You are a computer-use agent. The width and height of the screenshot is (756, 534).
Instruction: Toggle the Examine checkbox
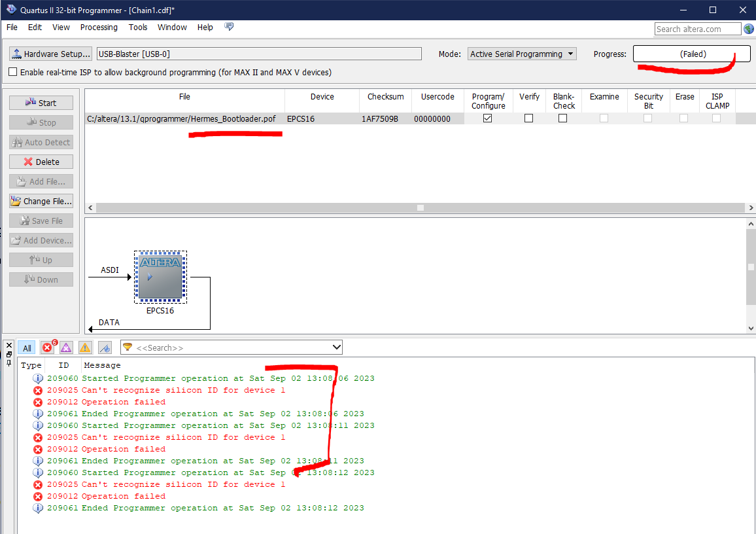[604, 118]
